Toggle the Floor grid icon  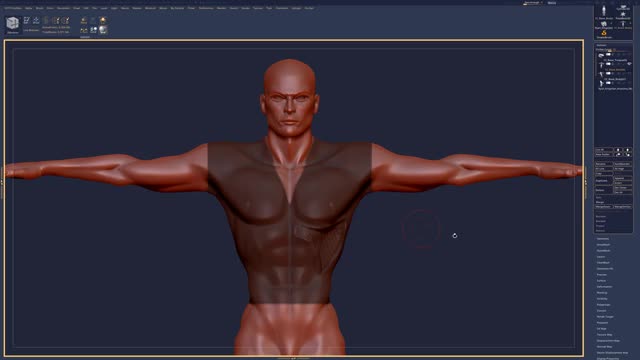tap(84, 30)
